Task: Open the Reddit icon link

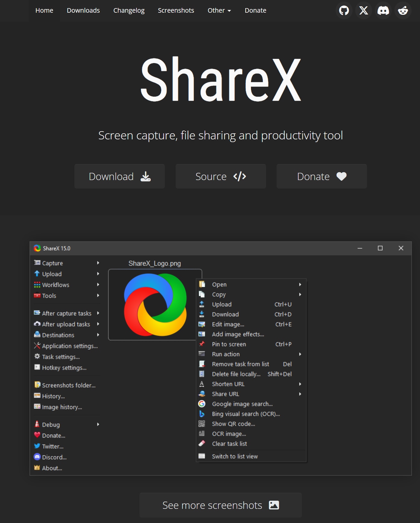Action: click(403, 11)
